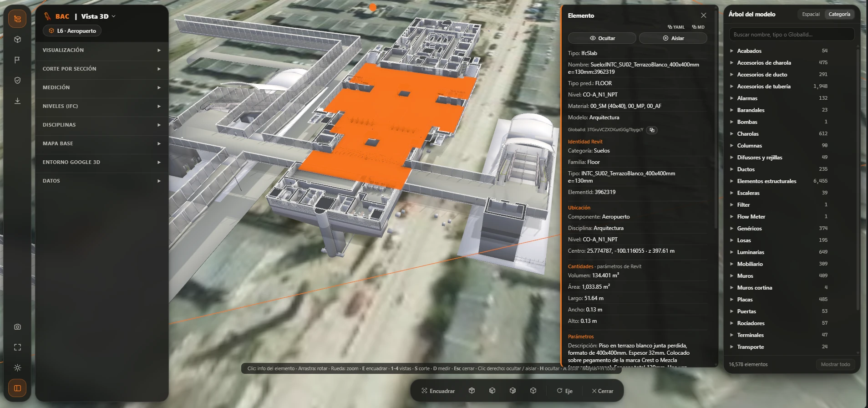The width and height of the screenshot is (868, 408).
Task: Expand the Columnas category in the tree
Action: 731,146
